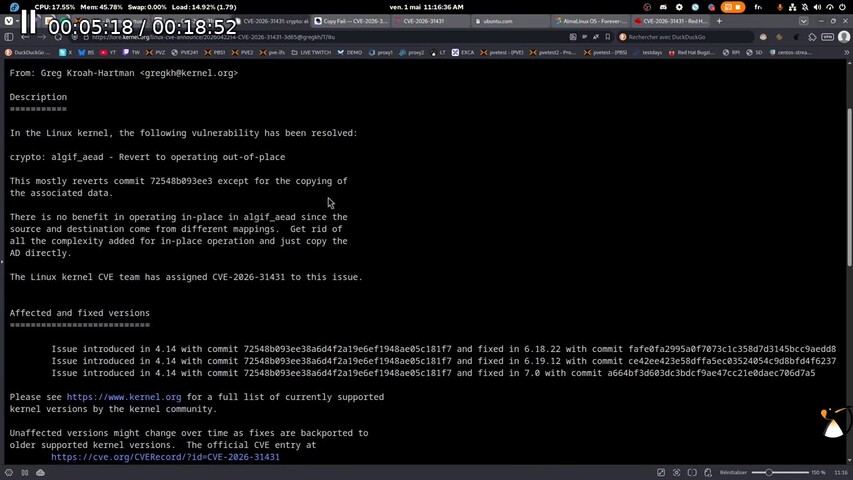The image size is (853, 480).
Task: Switch to 'Copy Fail — CVE-2026-3...' tab
Action: (x=350, y=21)
